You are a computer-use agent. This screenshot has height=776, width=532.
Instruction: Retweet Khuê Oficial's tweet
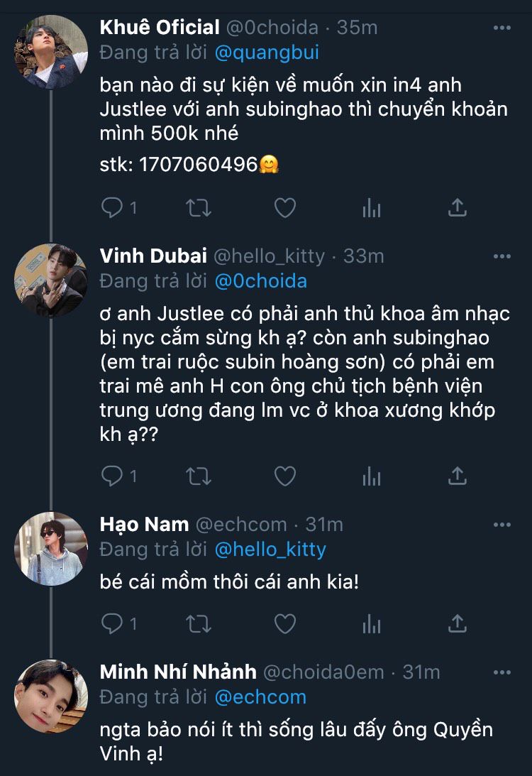[199, 207]
